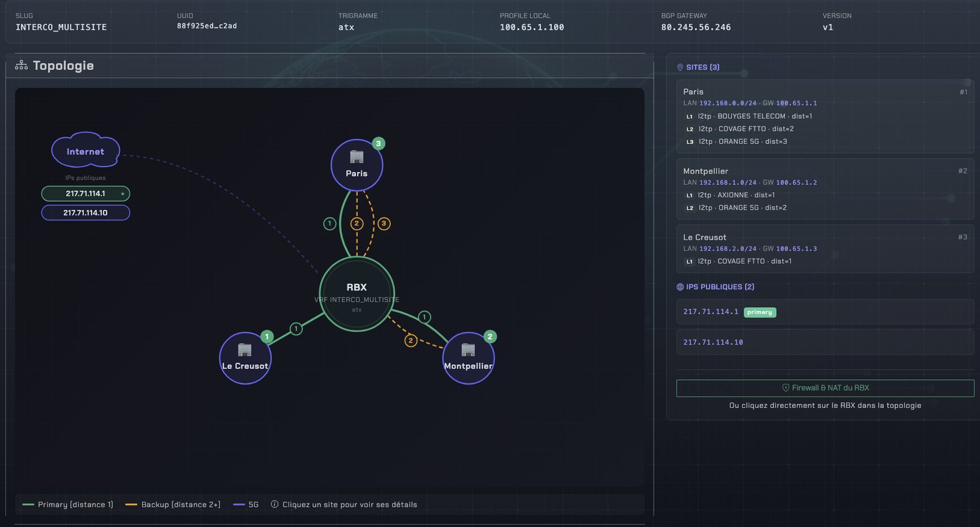This screenshot has width=980, height=527.
Task: Click Paris backup link badge 3
Action: [384, 223]
